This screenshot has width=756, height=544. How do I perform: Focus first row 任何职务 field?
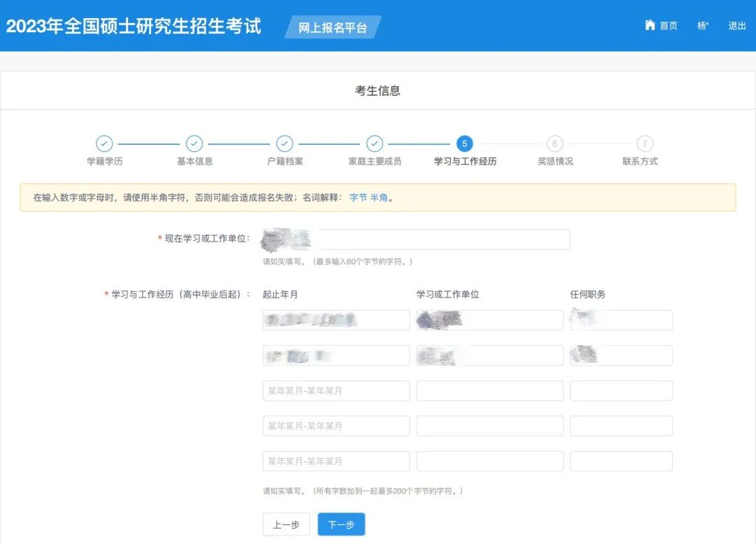(622, 320)
